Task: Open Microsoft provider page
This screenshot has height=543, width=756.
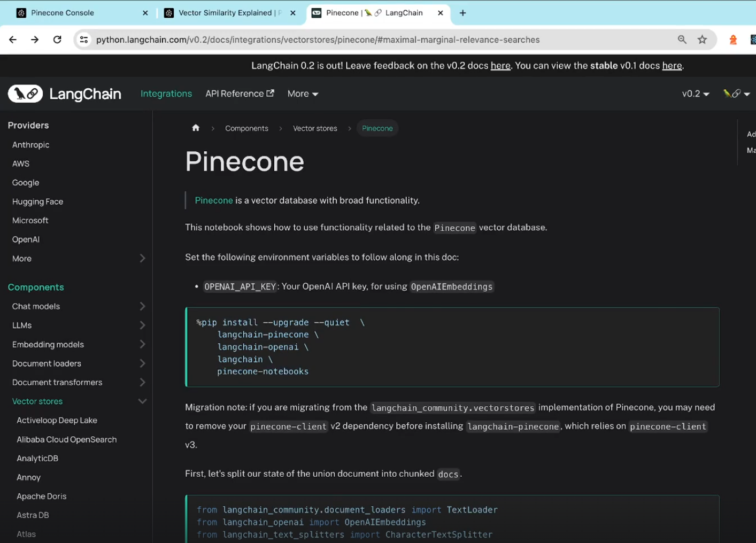Action: [x=30, y=220]
